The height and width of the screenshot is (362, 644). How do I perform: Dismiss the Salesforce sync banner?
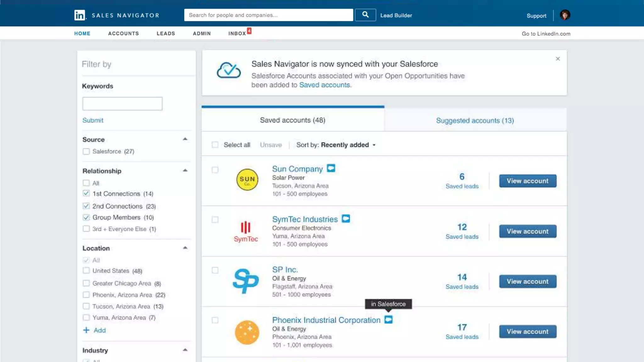pyautogui.click(x=558, y=59)
